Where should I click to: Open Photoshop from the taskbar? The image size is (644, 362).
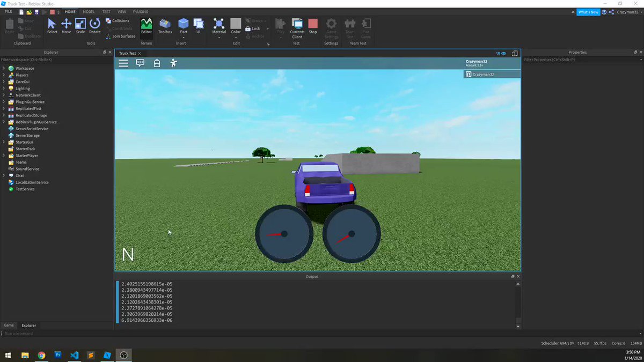point(58,355)
